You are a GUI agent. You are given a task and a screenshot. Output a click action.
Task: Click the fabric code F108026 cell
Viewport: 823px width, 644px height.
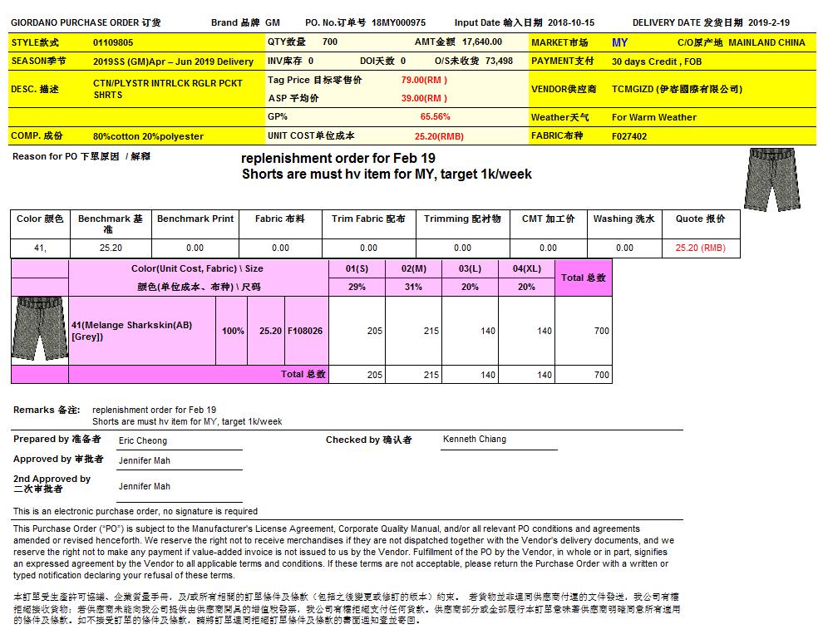[x=305, y=331]
